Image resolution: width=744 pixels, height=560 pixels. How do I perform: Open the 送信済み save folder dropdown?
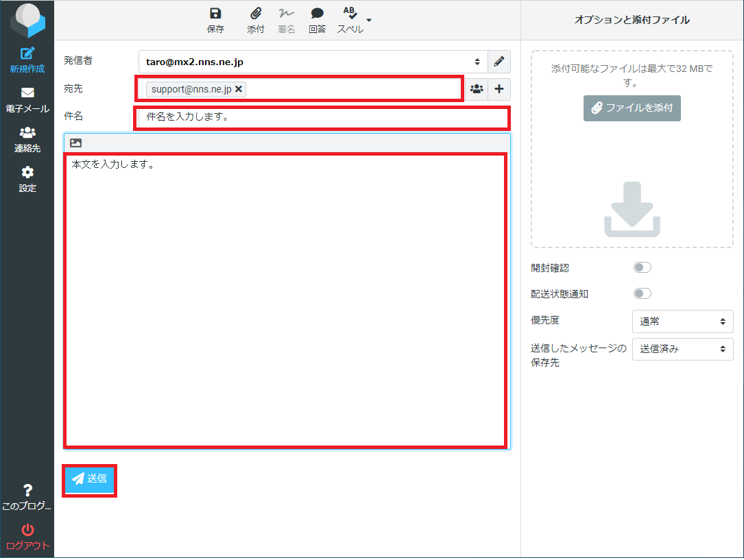[682, 349]
